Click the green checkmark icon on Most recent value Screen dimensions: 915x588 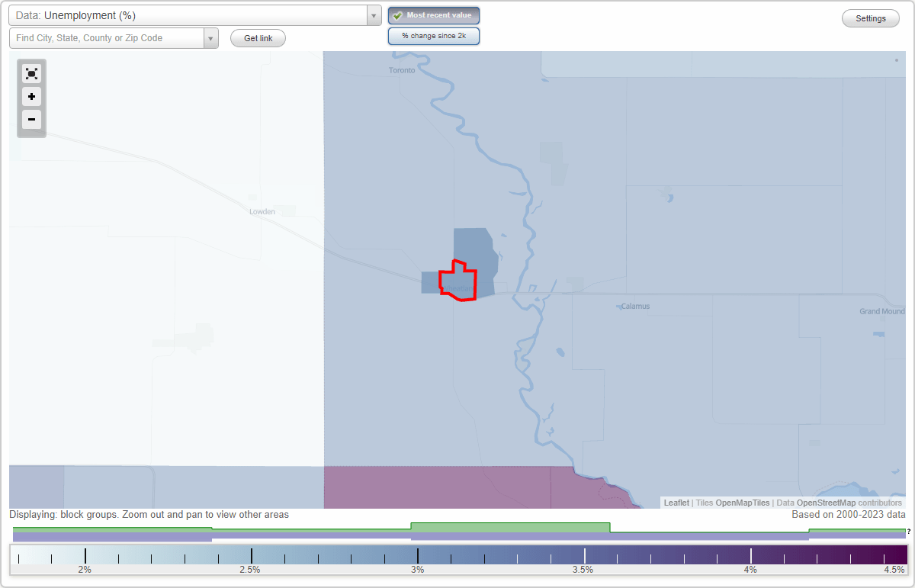[x=397, y=14]
